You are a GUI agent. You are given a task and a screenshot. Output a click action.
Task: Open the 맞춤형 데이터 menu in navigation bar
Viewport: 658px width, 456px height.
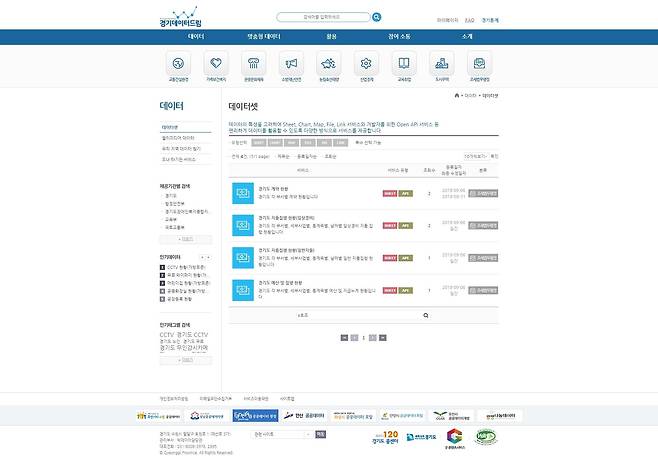(264, 36)
